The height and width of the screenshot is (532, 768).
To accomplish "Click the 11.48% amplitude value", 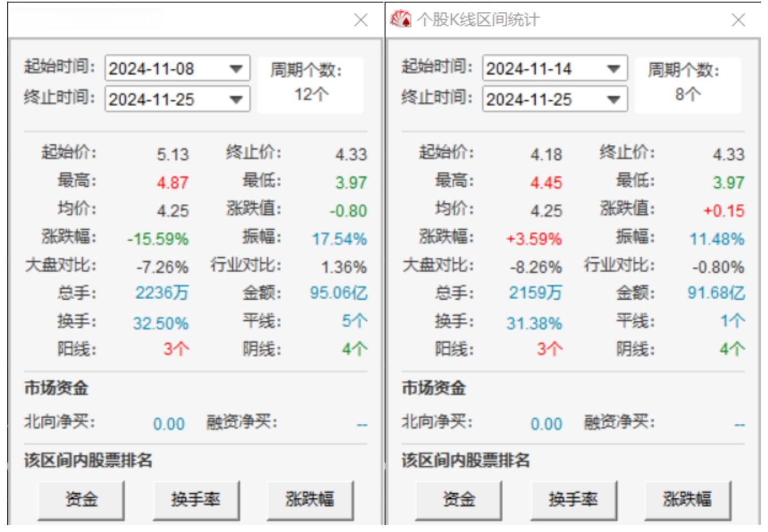I will coord(718,239).
